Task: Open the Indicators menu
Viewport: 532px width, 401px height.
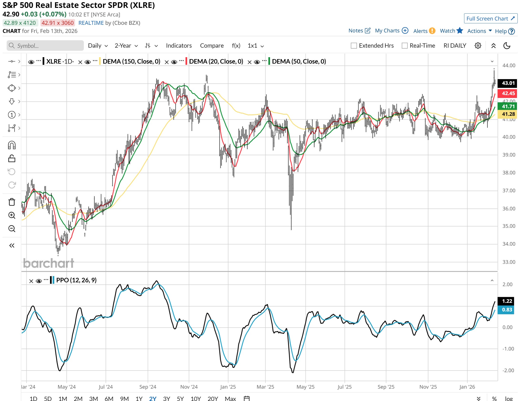Action: 179,46
